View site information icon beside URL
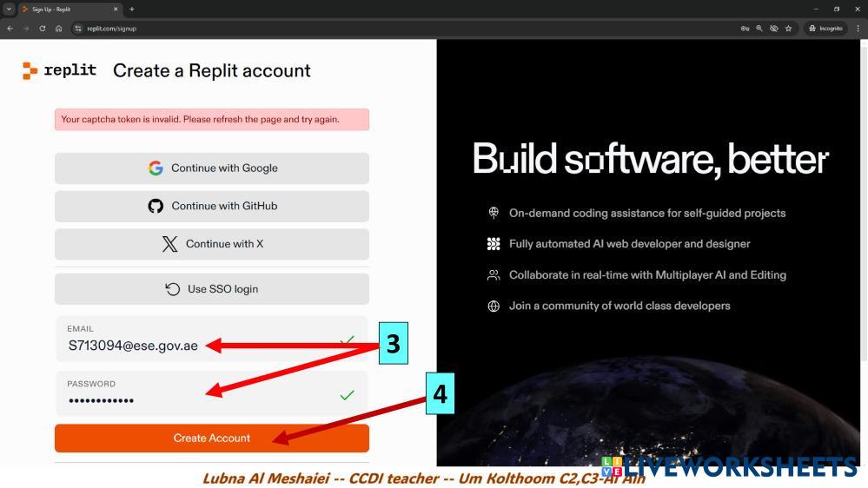868x488 pixels. pyautogui.click(x=78, y=28)
